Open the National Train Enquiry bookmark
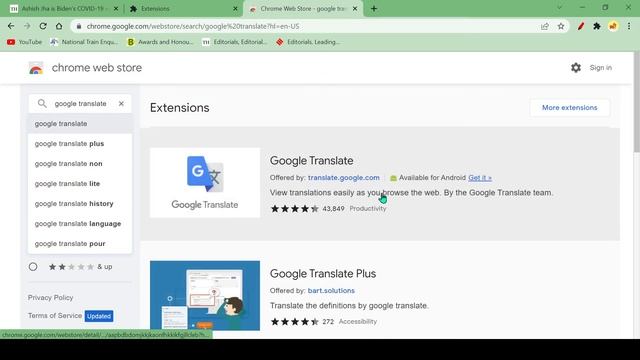 pyautogui.click(x=84, y=42)
